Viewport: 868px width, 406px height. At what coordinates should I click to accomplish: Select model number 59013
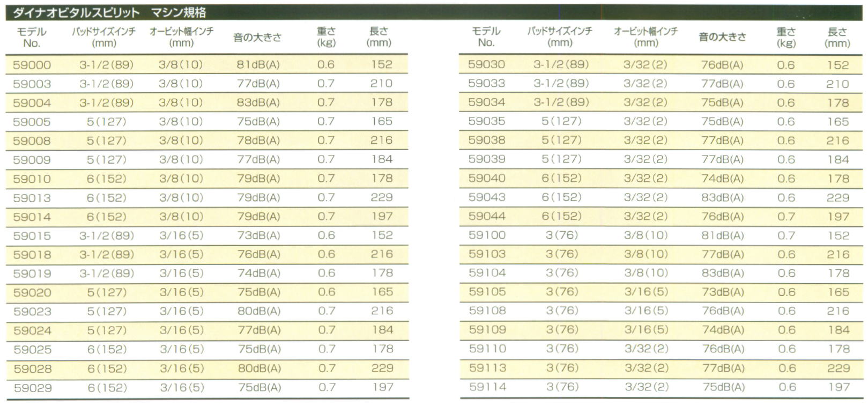(x=32, y=198)
